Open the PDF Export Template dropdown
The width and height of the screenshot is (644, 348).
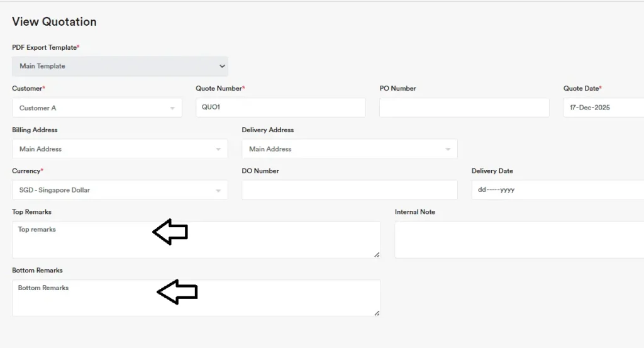[x=119, y=66]
